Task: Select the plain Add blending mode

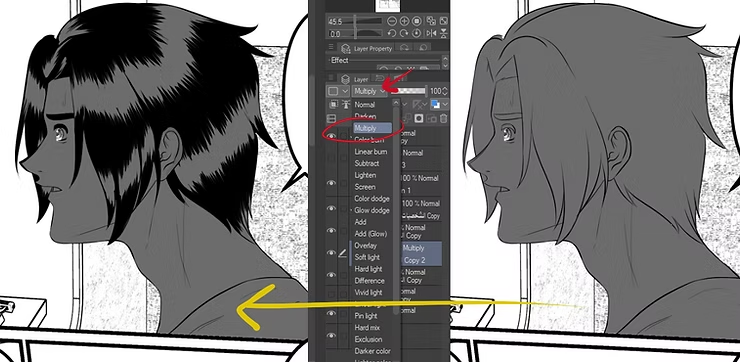Action: [361, 222]
